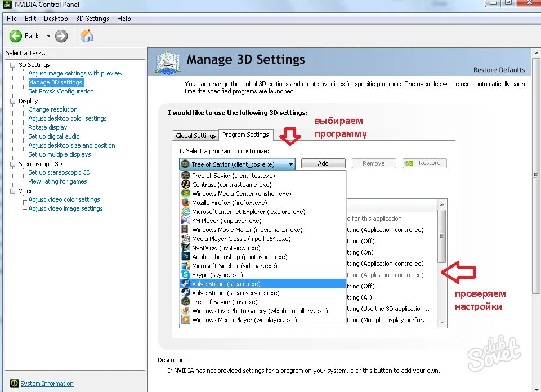Click the Add button
This screenshot has height=392, width=541.
point(323,163)
